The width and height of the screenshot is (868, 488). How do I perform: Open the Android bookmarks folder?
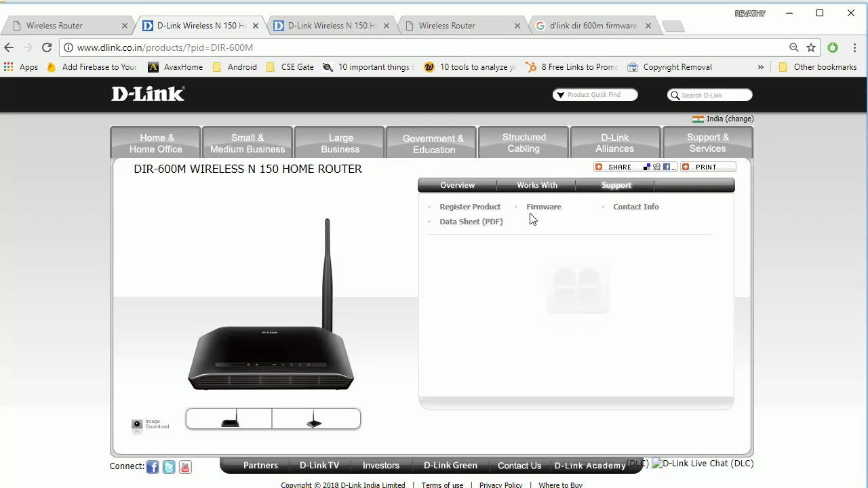coord(235,67)
